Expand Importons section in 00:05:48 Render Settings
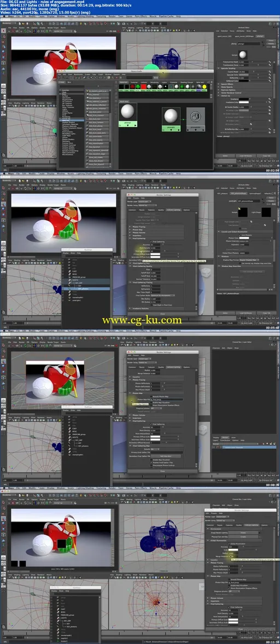280x644 pixels. tap(130, 236)
